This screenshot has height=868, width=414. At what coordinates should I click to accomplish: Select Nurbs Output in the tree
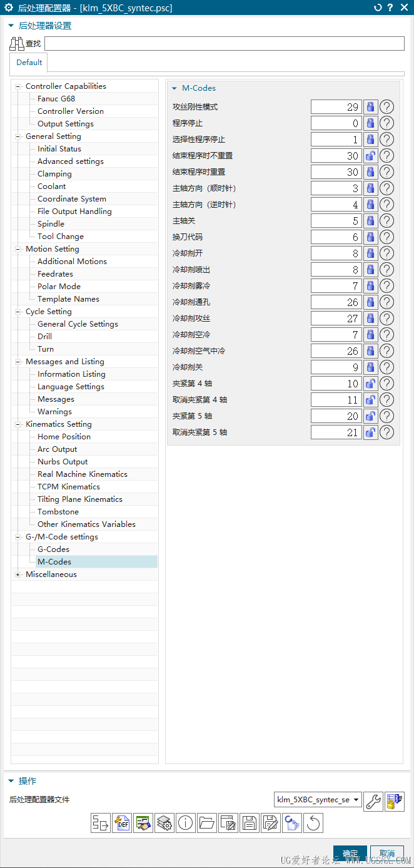[63, 462]
